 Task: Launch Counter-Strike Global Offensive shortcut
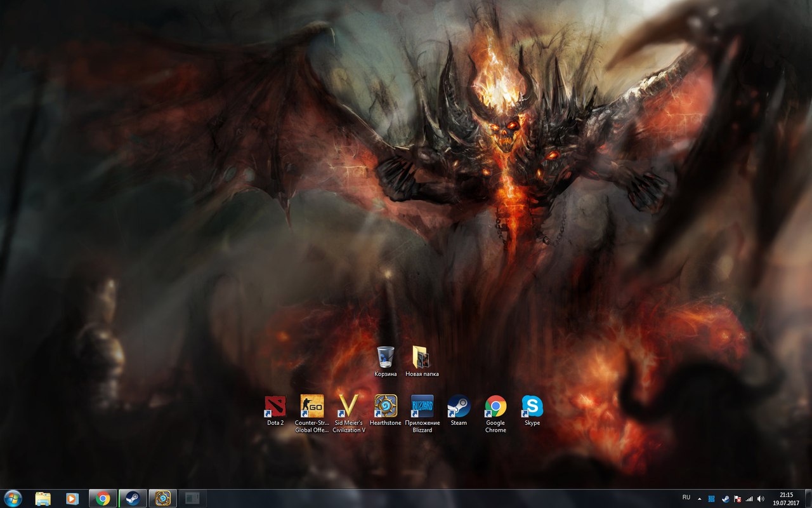pyautogui.click(x=311, y=407)
